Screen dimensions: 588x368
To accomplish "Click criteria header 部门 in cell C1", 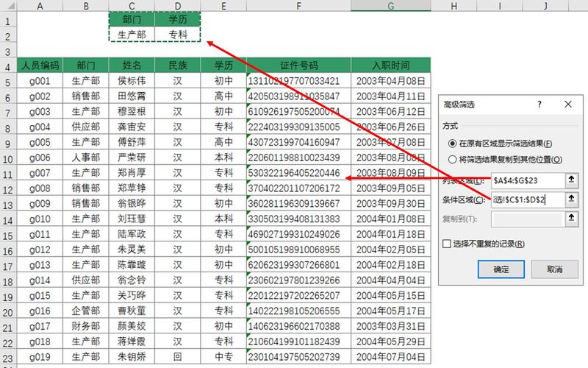I will 132,19.
